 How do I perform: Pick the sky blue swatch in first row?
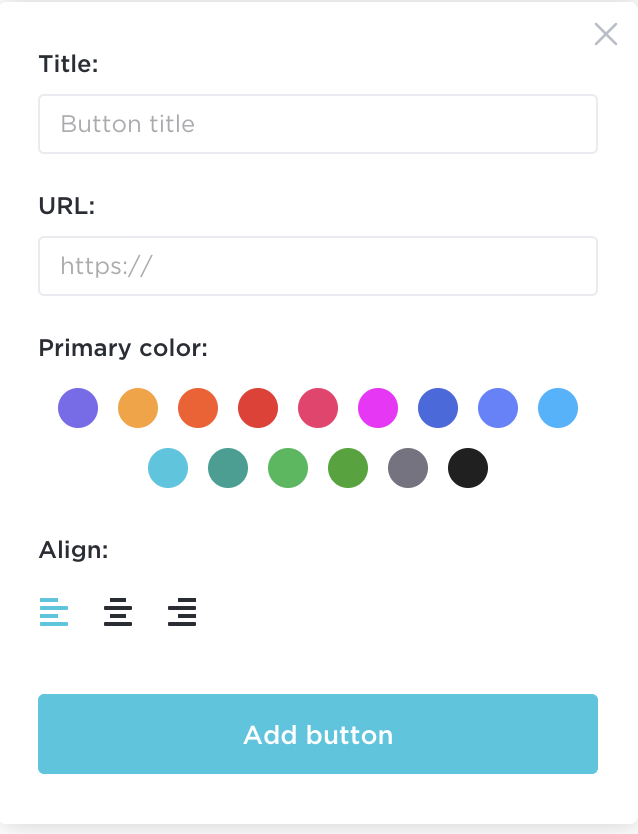[558, 408]
